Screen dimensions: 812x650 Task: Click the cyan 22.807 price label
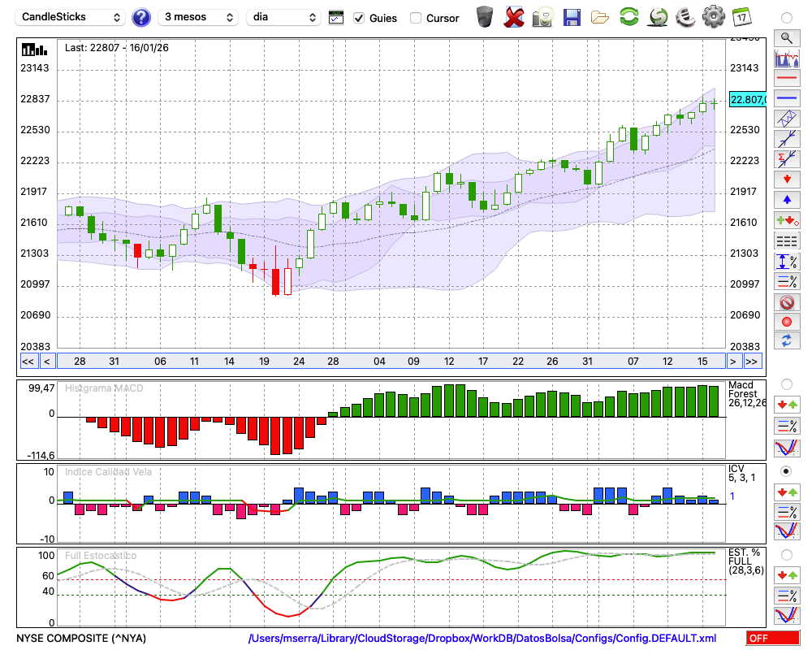(747, 99)
